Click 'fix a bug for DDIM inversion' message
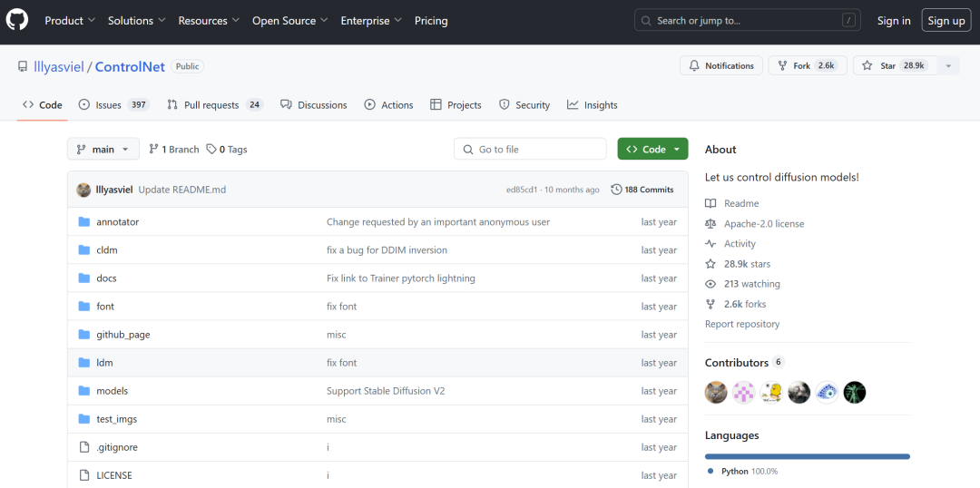Image resolution: width=980 pixels, height=488 pixels. pos(387,250)
